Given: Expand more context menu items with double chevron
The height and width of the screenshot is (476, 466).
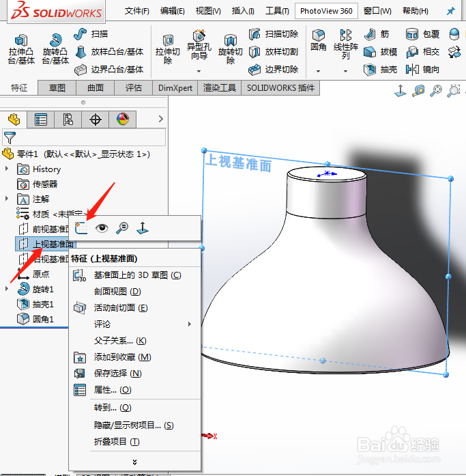Looking at the screenshot, I should click(x=134, y=462).
